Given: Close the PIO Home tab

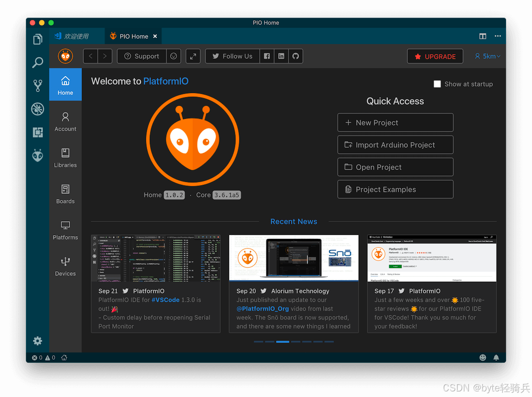Looking at the screenshot, I should tap(155, 36).
